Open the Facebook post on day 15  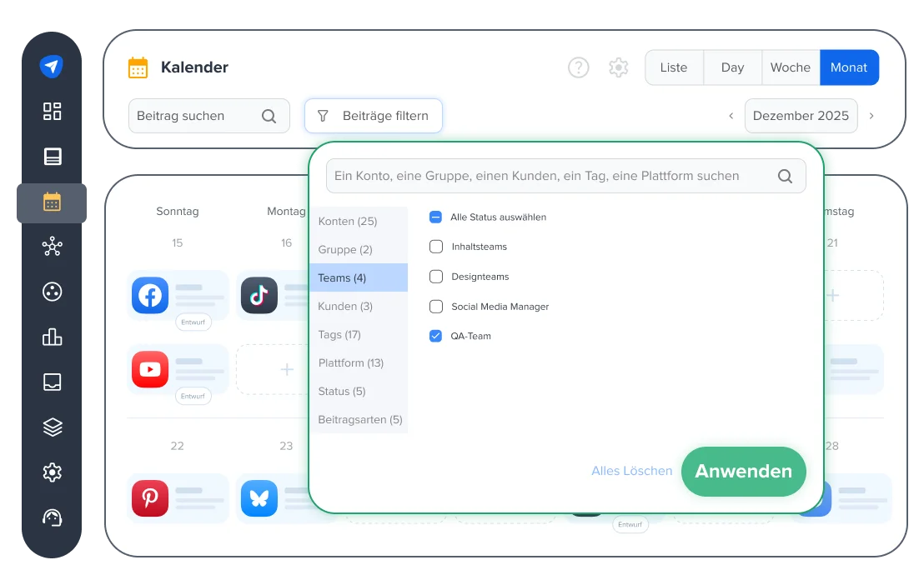[151, 295]
